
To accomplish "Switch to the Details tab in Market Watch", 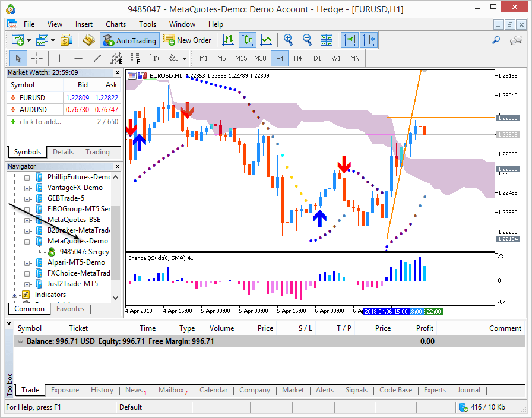I will pyautogui.click(x=63, y=152).
